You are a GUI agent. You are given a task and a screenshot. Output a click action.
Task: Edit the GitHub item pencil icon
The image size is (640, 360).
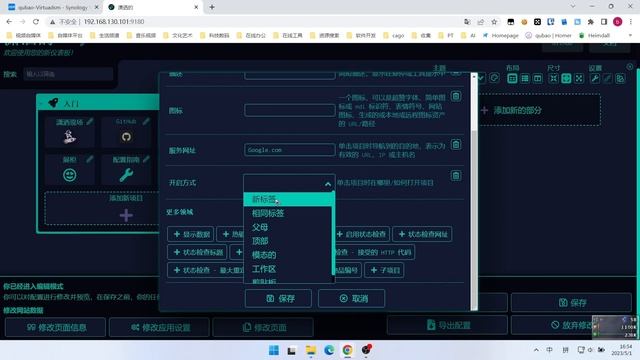146,121
